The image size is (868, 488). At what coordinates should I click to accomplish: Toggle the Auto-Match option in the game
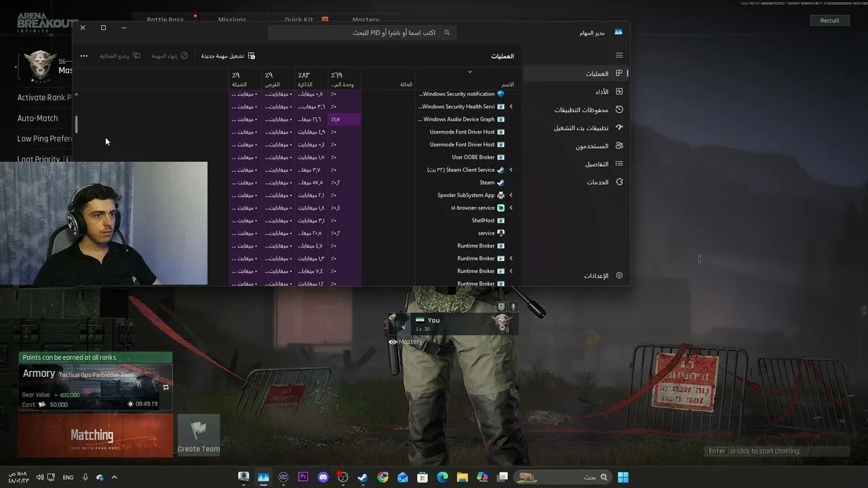click(38, 119)
